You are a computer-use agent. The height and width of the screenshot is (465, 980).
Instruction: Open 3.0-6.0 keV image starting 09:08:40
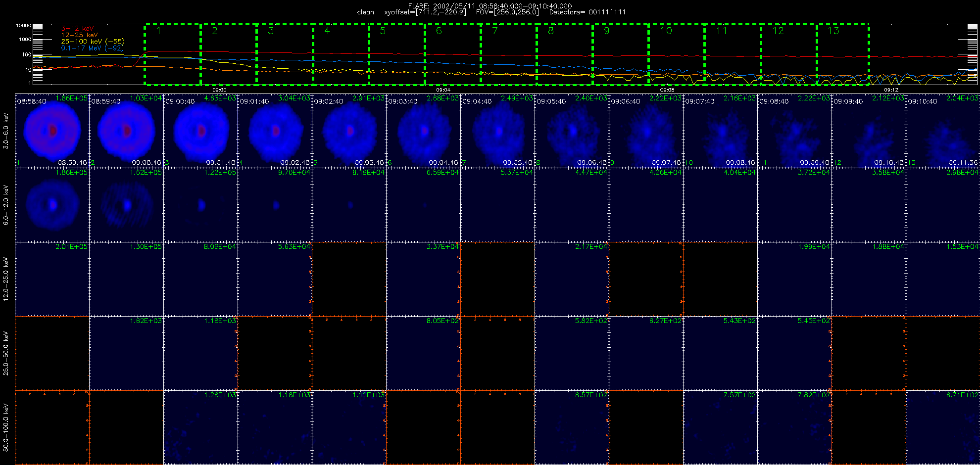coord(795,131)
